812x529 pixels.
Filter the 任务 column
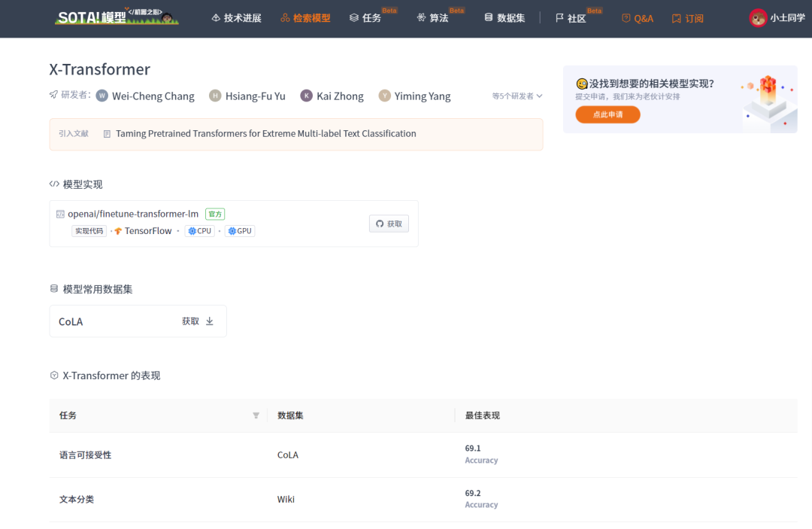coord(256,415)
